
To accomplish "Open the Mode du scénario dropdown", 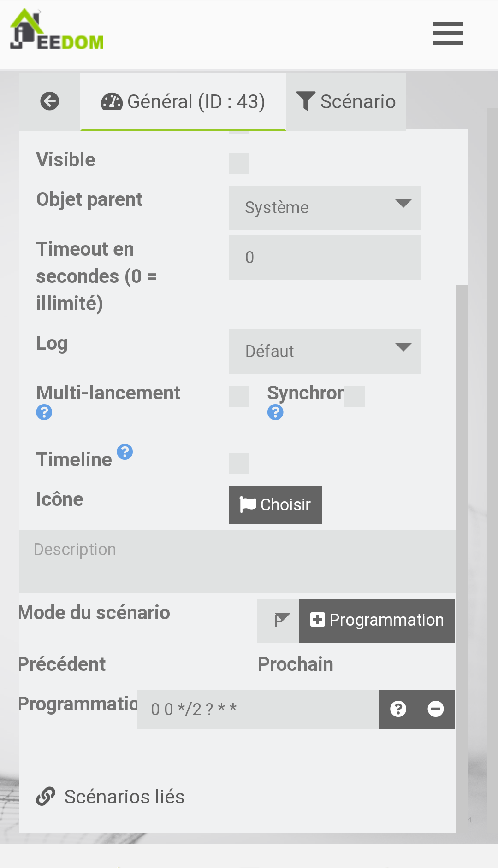I will coord(279,621).
